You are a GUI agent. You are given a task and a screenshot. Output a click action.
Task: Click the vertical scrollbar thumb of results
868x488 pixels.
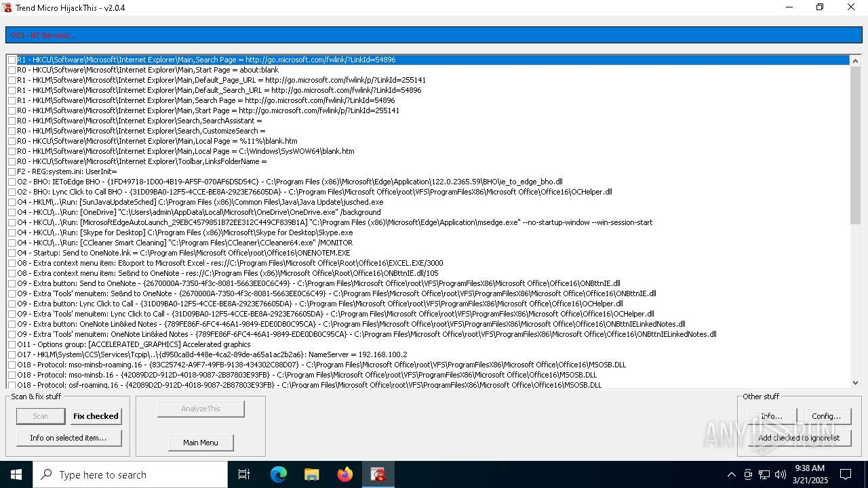click(x=855, y=145)
